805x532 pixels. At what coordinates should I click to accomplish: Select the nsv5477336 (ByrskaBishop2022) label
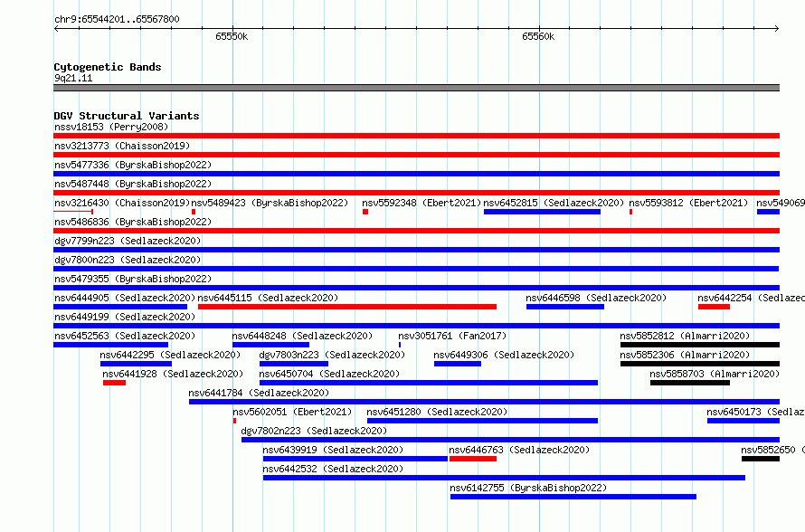133,165
